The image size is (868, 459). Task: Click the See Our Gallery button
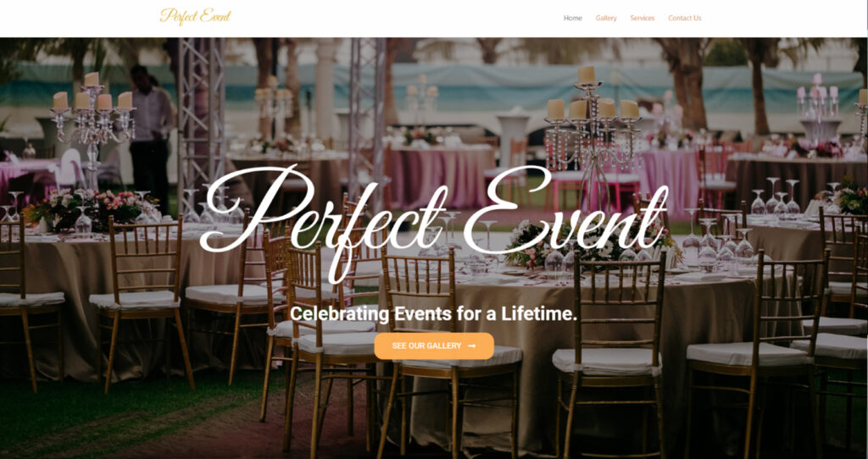[x=434, y=346]
